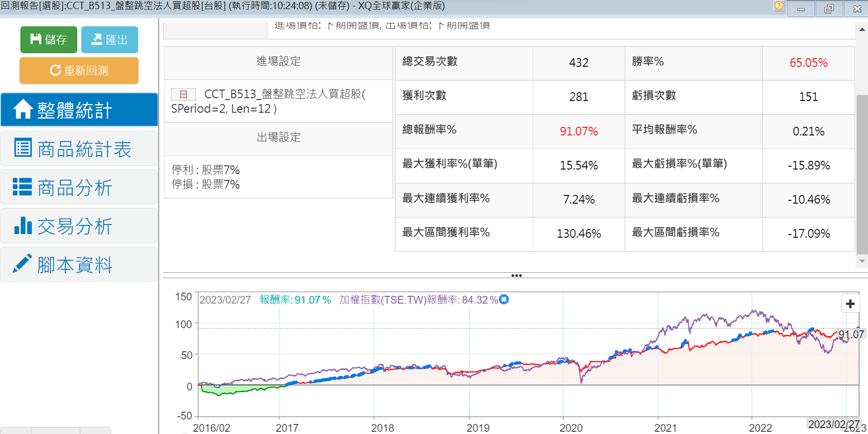Viewport: 868px width, 434px height.
Task: Go to the 交易分析 page
Action: [79, 226]
